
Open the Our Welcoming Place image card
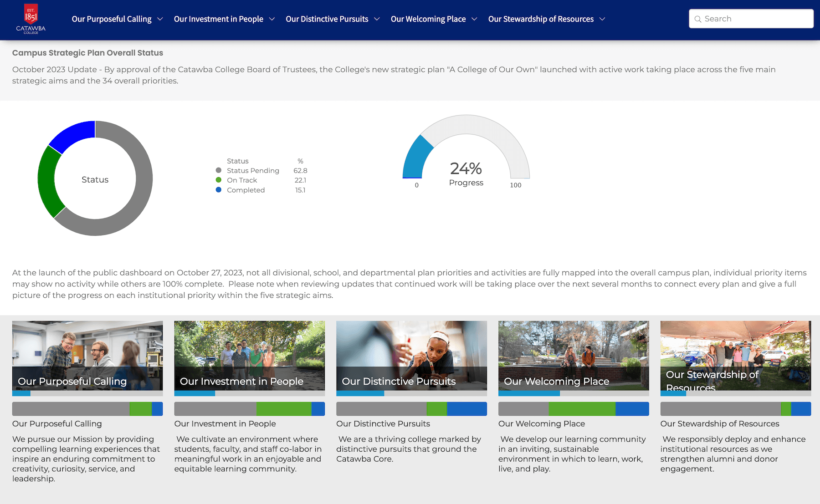tap(574, 356)
